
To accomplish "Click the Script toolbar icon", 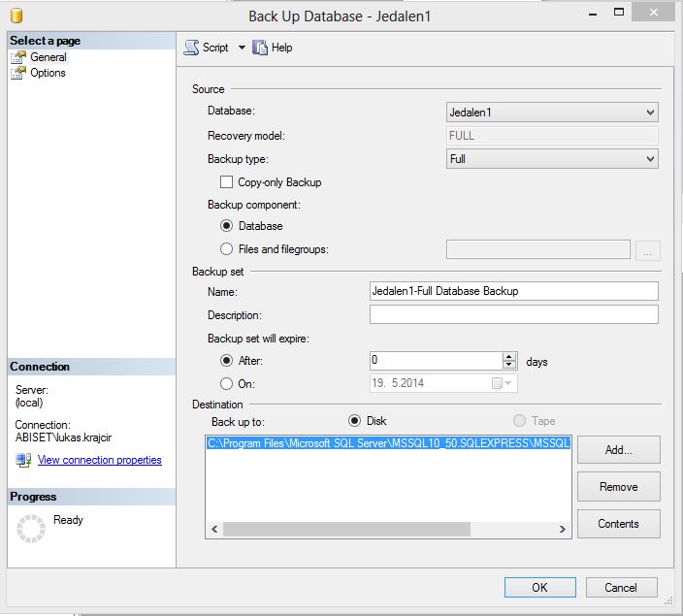I will pyautogui.click(x=191, y=48).
